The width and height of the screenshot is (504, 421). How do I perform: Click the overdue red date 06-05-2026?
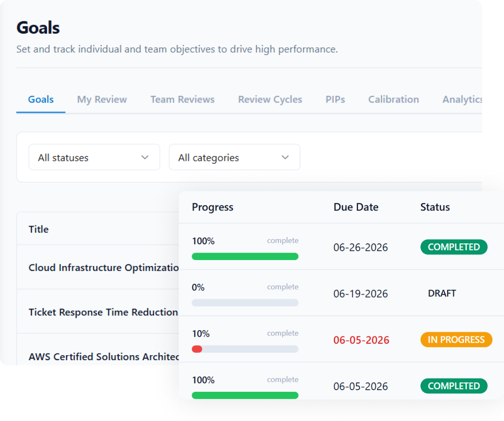(x=361, y=340)
